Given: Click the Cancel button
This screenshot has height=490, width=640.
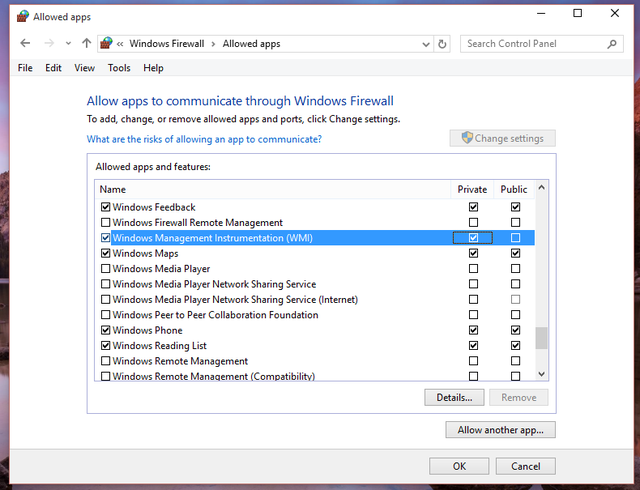Looking at the screenshot, I should pyautogui.click(x=526, y=466).
